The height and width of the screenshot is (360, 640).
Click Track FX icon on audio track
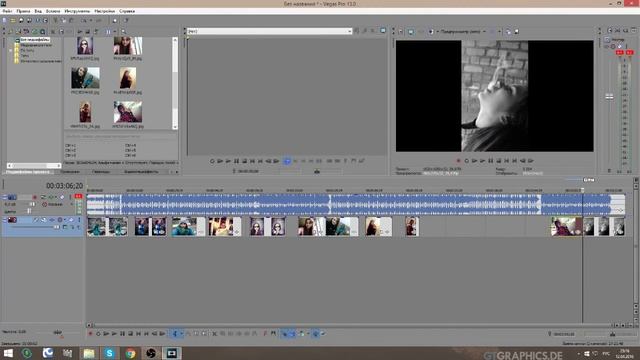(51, 197)
